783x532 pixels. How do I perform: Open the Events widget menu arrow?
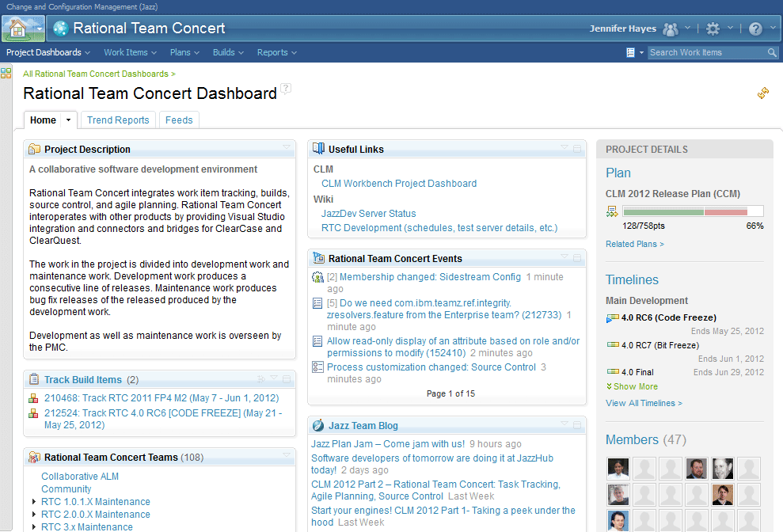(x=564, y=256)
